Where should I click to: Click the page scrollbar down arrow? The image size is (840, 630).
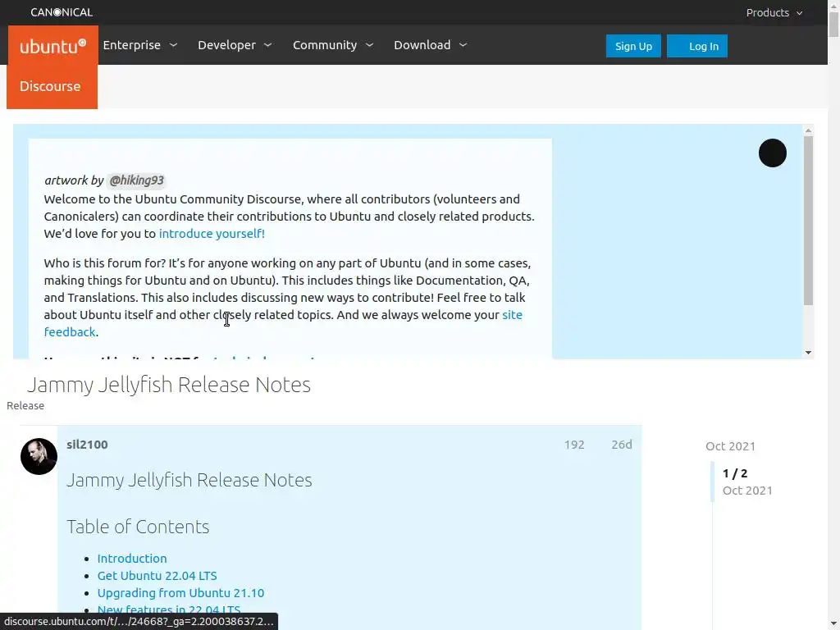(833, 624)
